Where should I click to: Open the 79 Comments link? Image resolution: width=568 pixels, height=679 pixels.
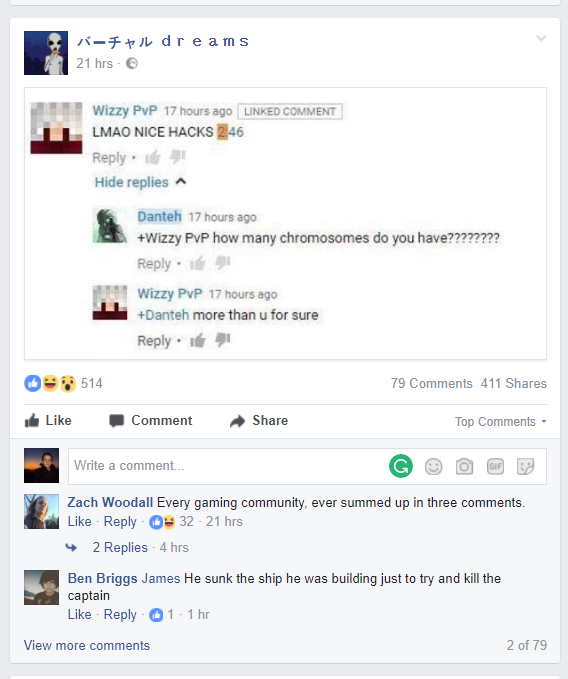(x=432, y=384)
